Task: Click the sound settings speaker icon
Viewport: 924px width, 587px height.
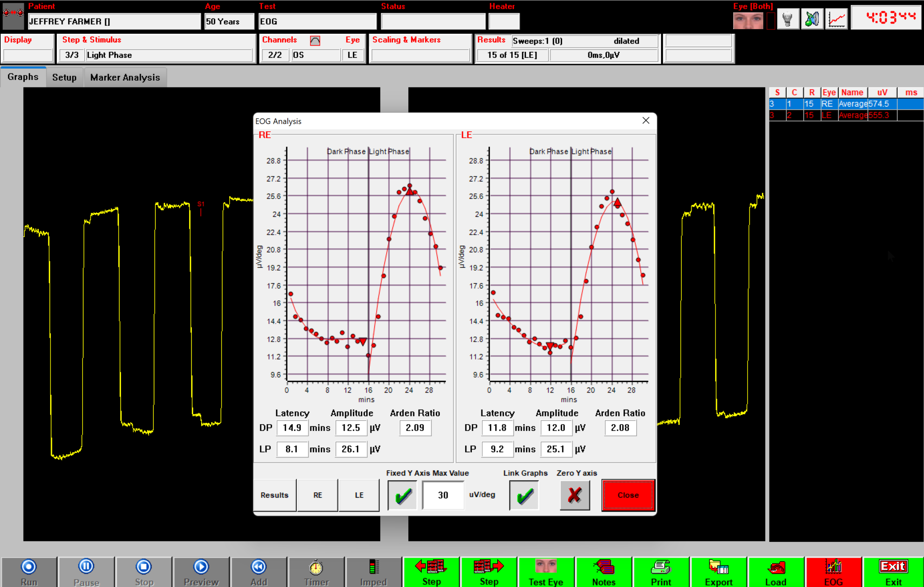Action: [813, 18]
